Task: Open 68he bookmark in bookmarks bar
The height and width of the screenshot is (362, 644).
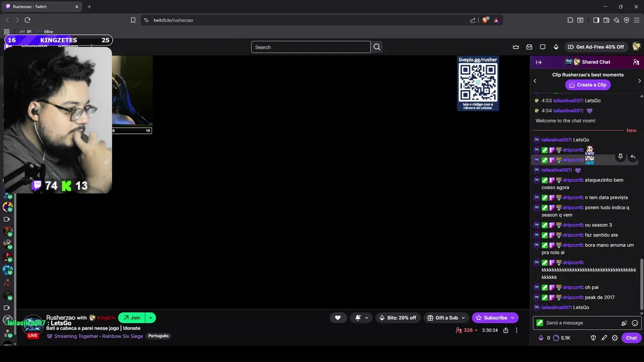Action: [45, 32]
